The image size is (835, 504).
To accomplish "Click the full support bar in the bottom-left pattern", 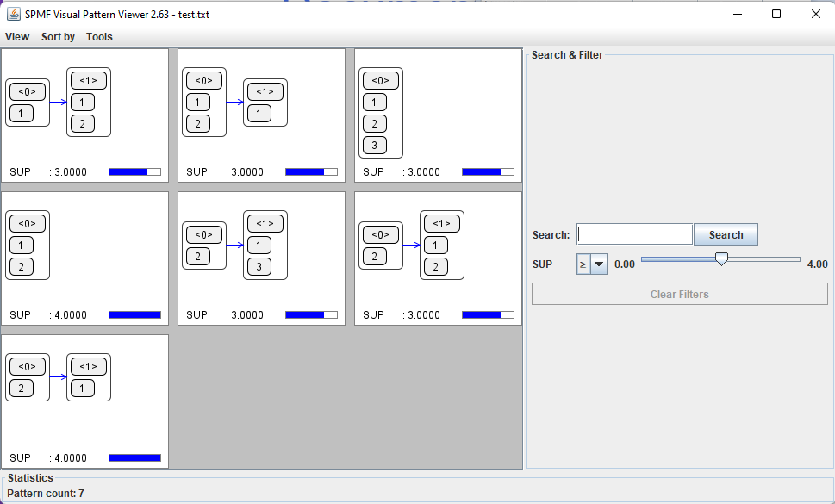I will 134,458.
